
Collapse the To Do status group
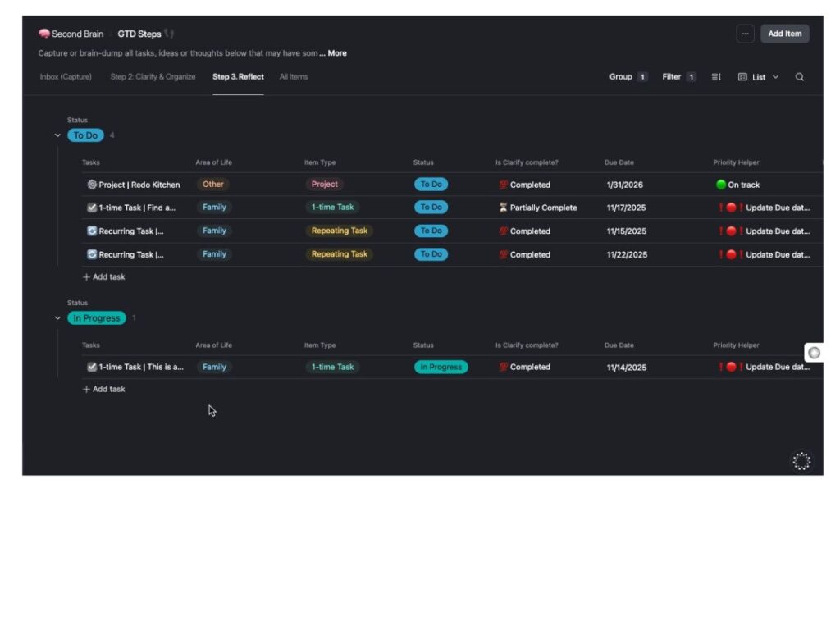(57, 135)
